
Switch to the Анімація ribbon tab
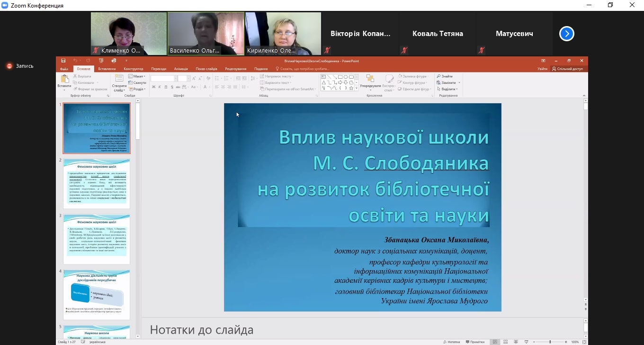point(181,69)
